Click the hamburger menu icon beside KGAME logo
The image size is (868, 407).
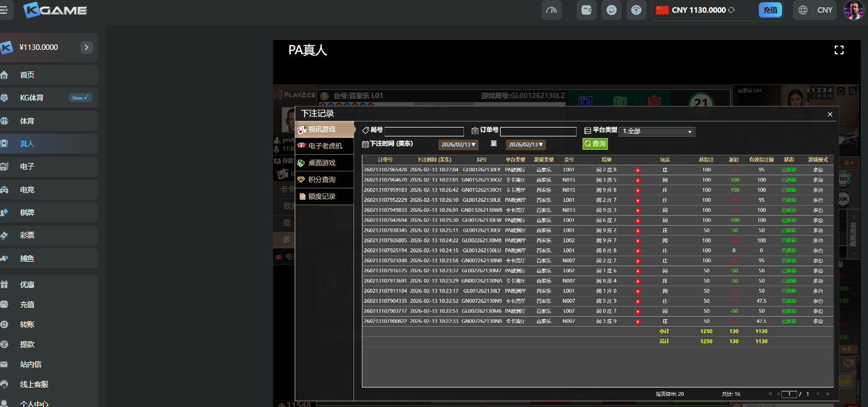click(4, 10)
